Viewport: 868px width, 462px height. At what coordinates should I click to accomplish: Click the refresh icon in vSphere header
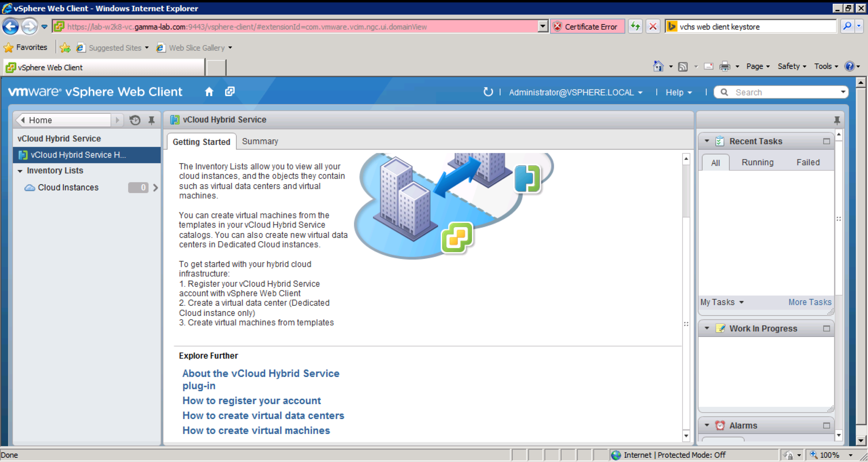point(488,92)
